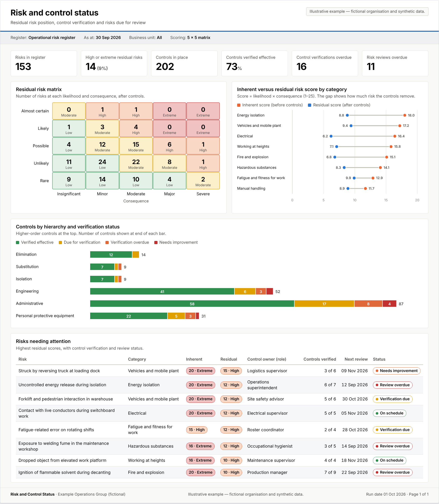The image size is (439, 504).
Task: Click the Needs improvement status pill
Action: tap(396, 371)
